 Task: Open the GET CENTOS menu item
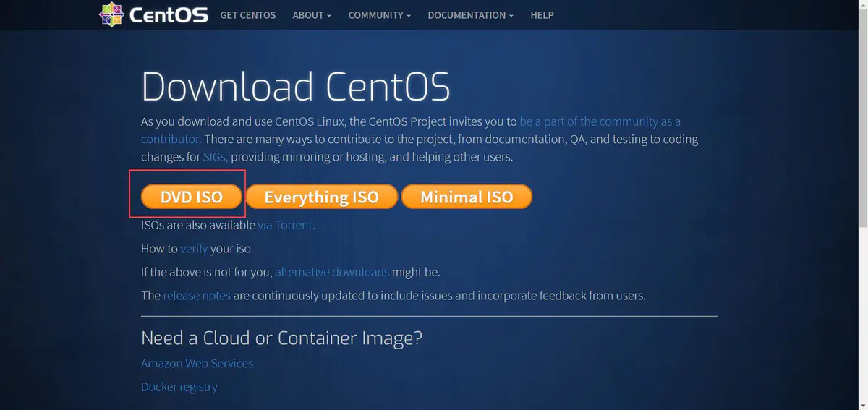(x=248, y=14)
